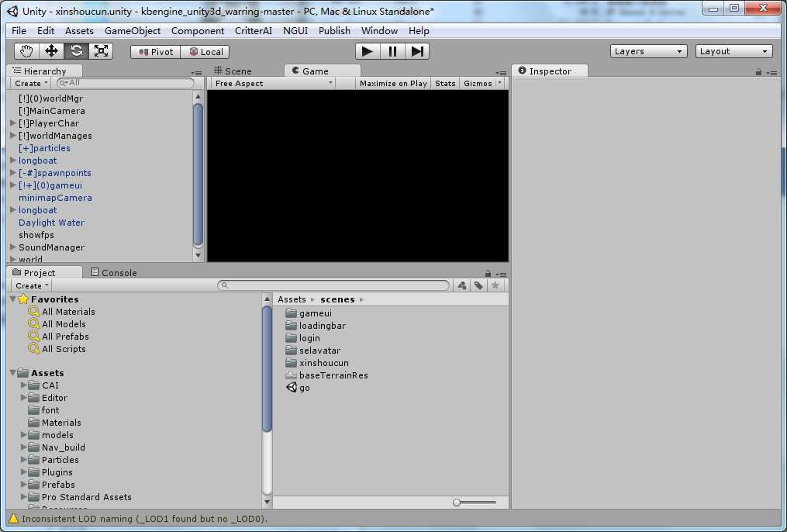Lock the Inspector panel
Screen dimensions: 787x532
click(x=758, y=72)
